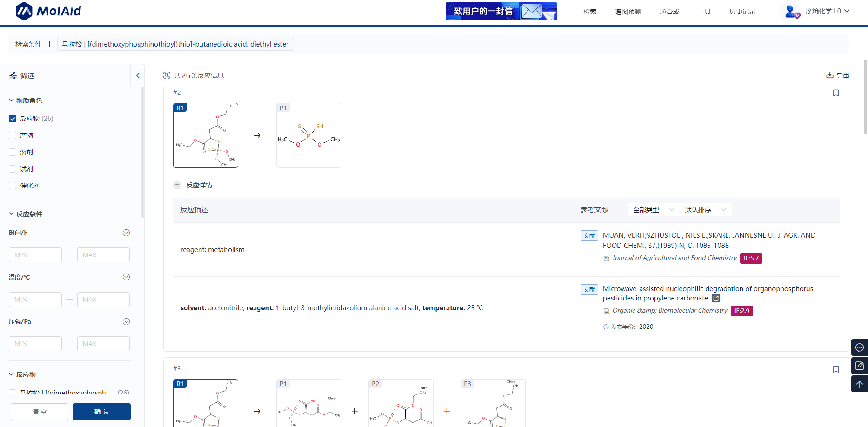The width and height of the screenshot is (868, 427).
Task: Open the 全部类型 dropdown
Action: tap(653, 210)
